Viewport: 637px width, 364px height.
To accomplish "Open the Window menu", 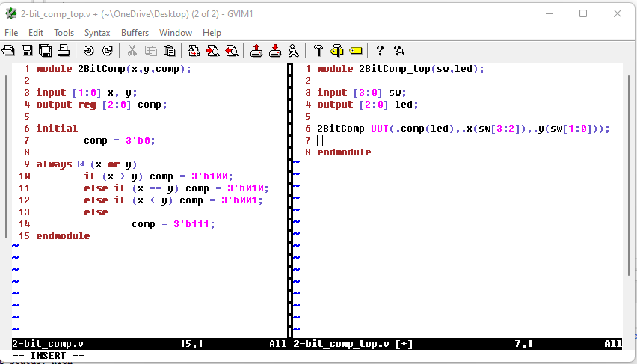I will click(176, 33).
